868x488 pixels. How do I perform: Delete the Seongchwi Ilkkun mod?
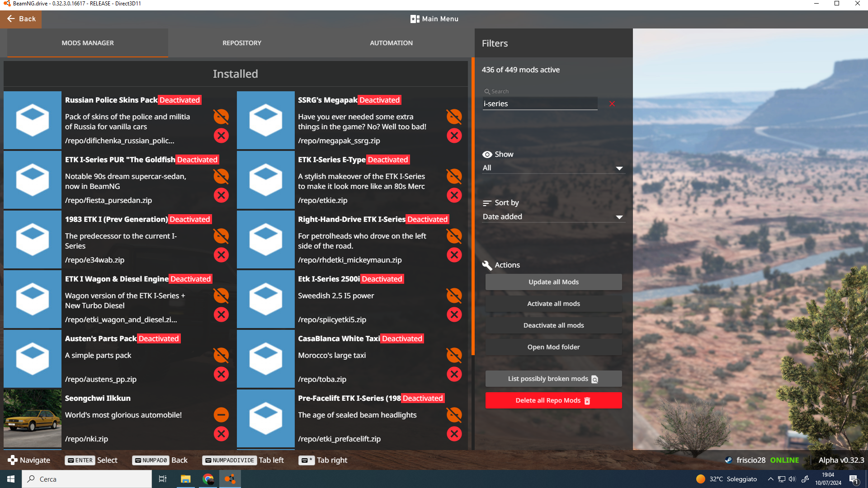click(221, 434)
